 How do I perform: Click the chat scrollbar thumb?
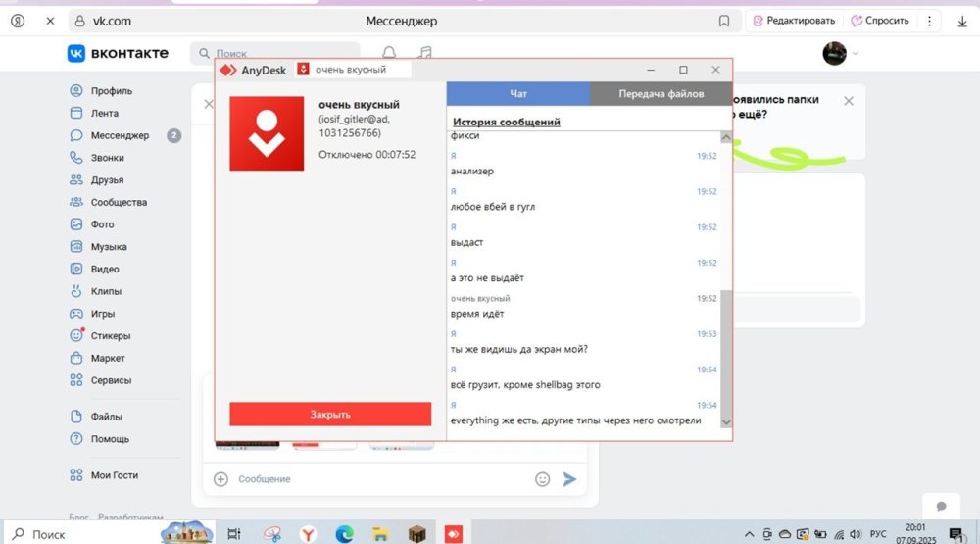pos(725,353)
